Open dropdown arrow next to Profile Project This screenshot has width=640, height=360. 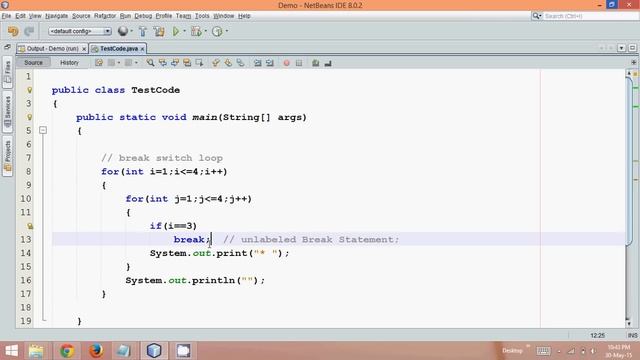click(x=227, y=31)
